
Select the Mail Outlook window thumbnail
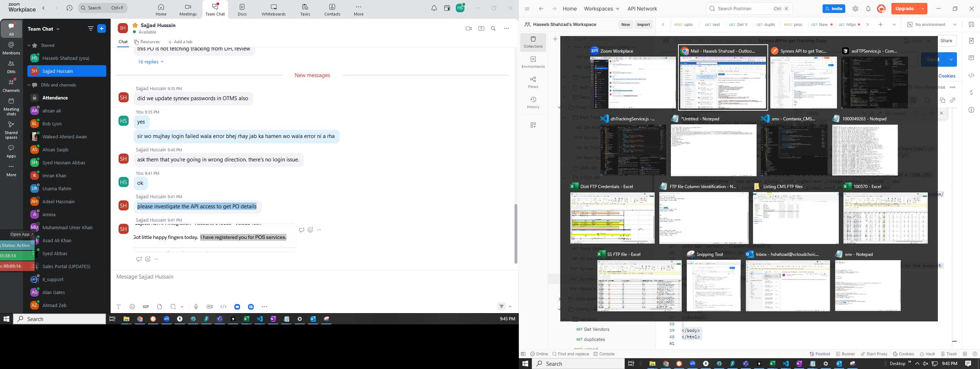click(722, 77)
